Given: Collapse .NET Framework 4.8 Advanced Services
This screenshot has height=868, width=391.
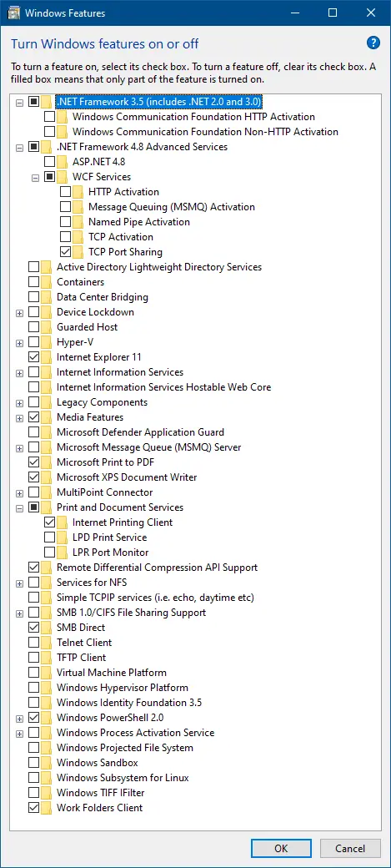Looking at the screenshot, I should coord(20,147).
